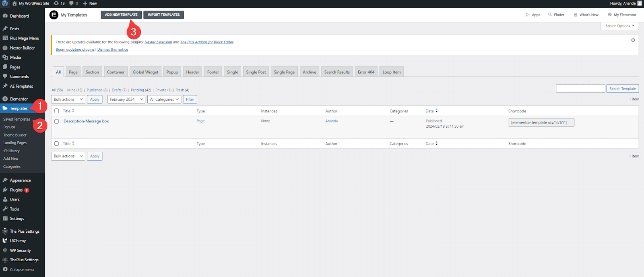Click the WordPress logo in admin bar
The height and width of the screenshot is (277, 644).
tap(5, 3)
